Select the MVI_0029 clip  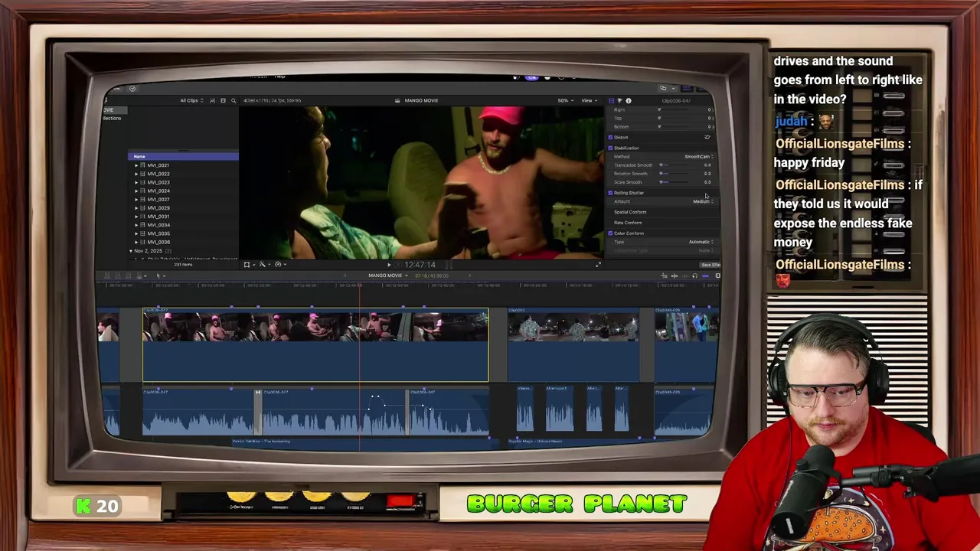pyautogui.click(x=158, y=208)
